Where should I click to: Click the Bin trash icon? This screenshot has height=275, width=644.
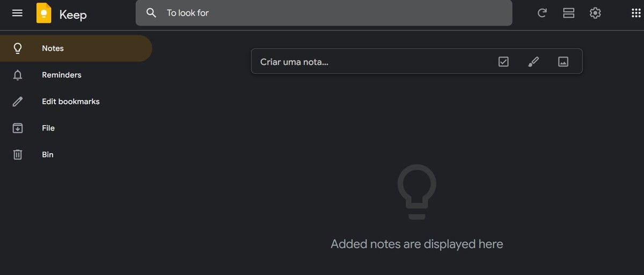click(18, 155)
